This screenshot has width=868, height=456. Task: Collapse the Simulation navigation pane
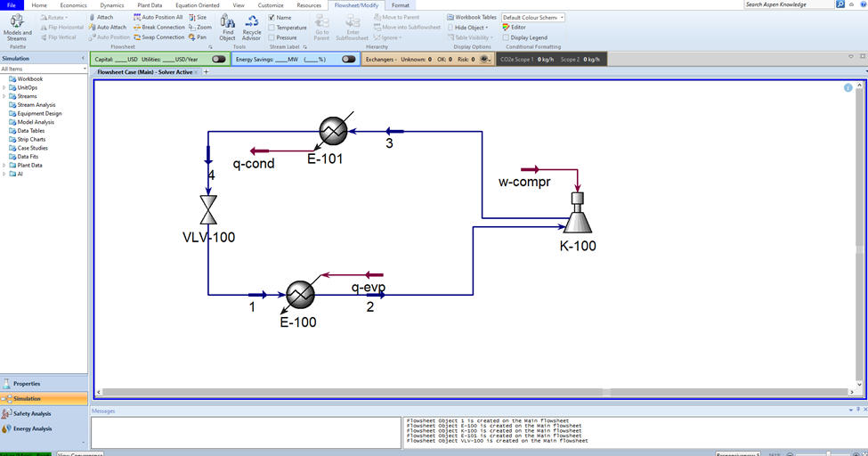(x=83, y=58)
